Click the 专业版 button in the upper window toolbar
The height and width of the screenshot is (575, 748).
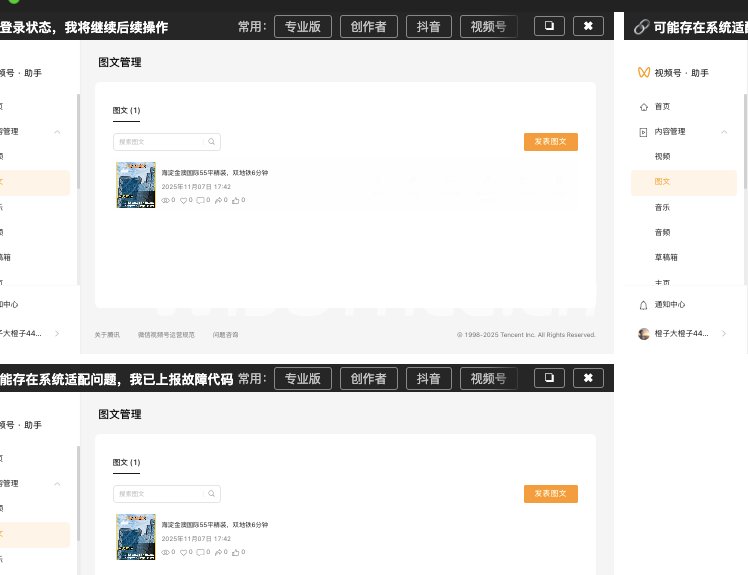tap(302, 27)
